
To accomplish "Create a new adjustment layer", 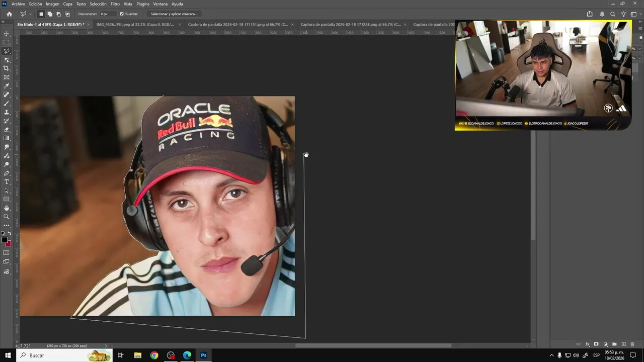I will [605, 344].
